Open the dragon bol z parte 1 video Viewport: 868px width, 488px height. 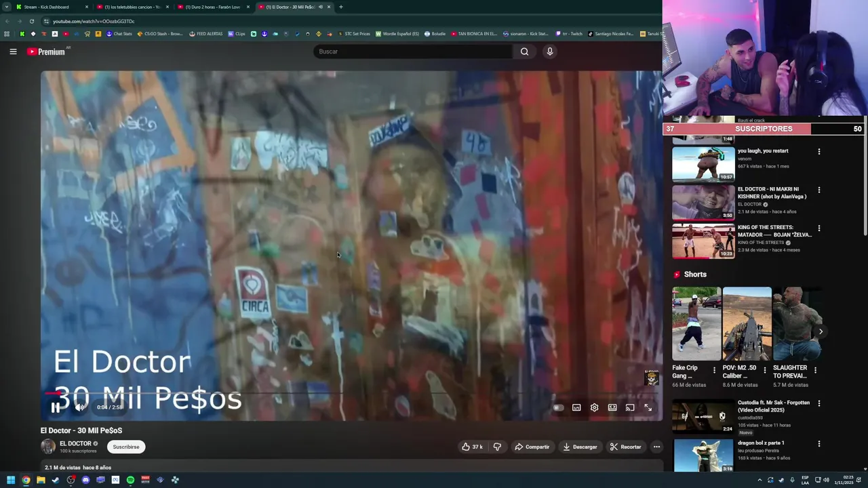click(x=703, y=455)
